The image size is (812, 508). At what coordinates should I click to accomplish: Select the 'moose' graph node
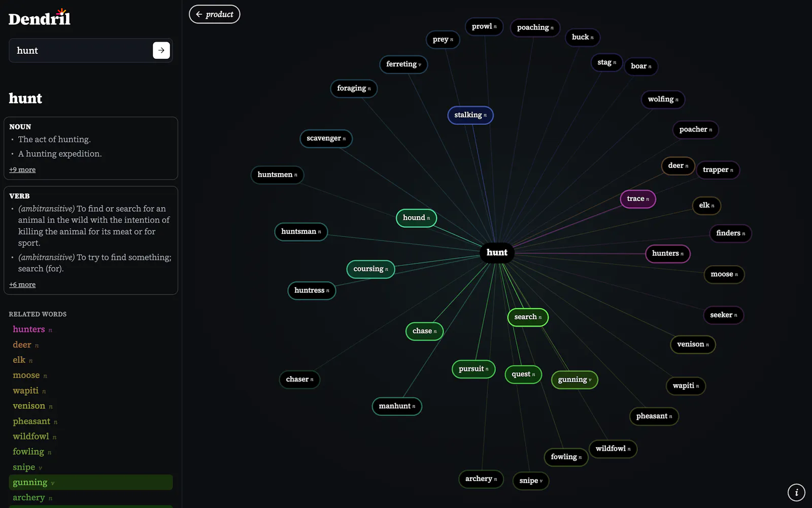[x=724, y=274]
